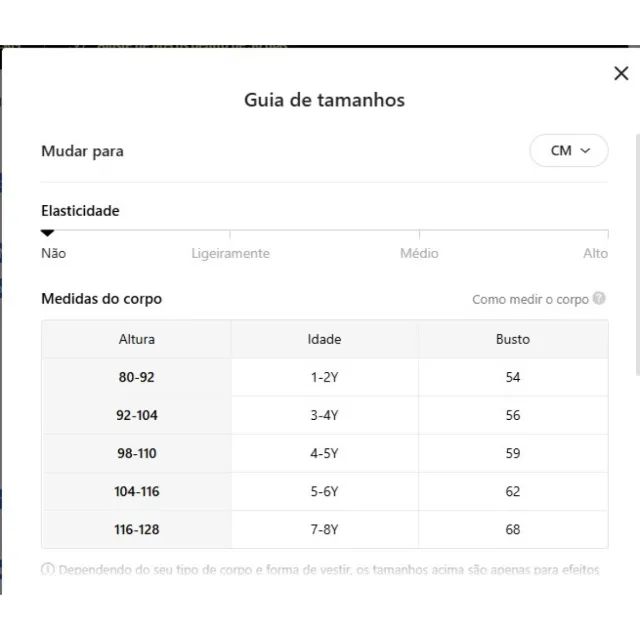Click the Ligeiramente elasticity label
Viewport: 640px width, 640px height.
pos(230,254)
